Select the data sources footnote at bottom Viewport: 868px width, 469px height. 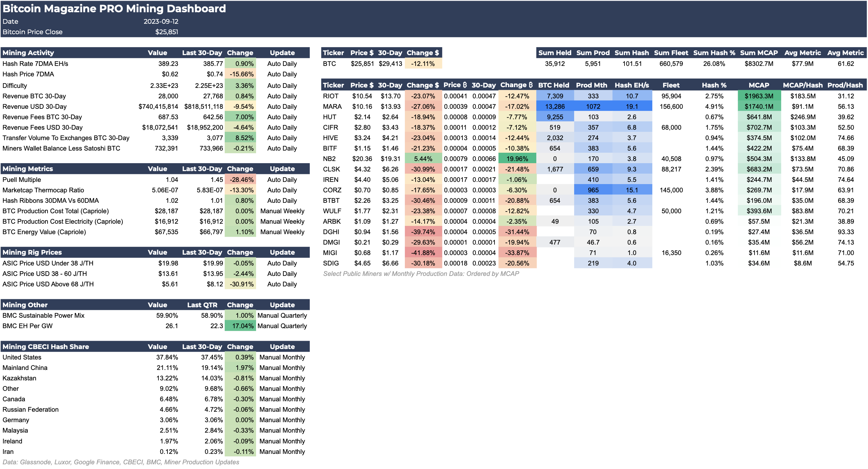[121, 462]
